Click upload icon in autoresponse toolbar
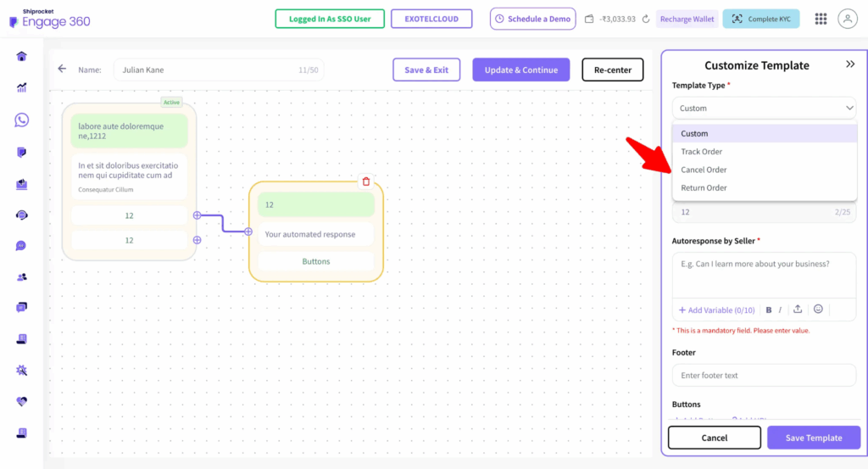Viewport: 868px width, 469px height. 798,310
